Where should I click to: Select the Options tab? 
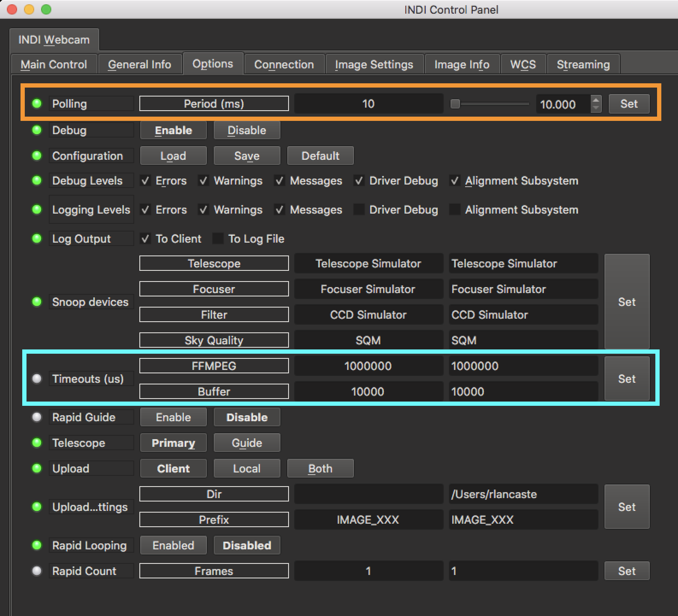click(213, 64)
